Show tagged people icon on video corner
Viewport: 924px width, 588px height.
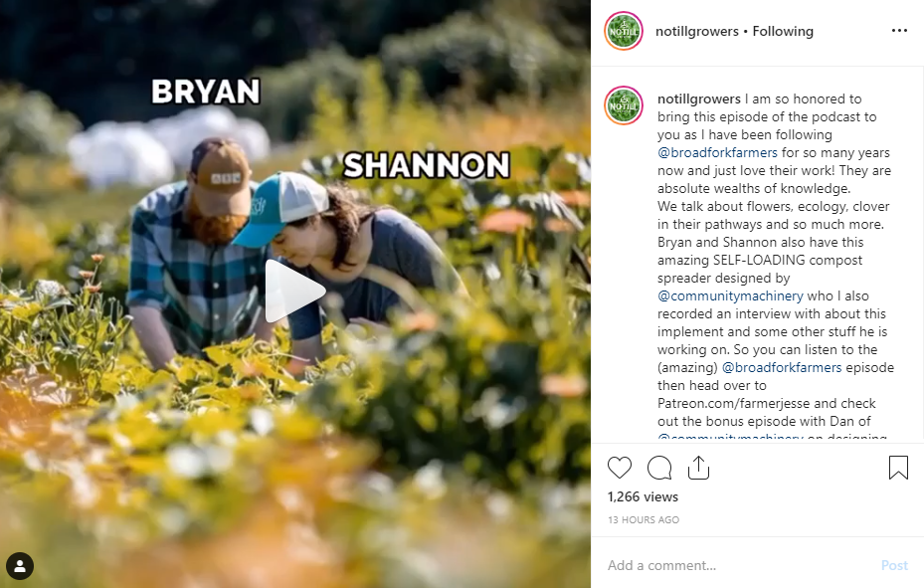20,566
